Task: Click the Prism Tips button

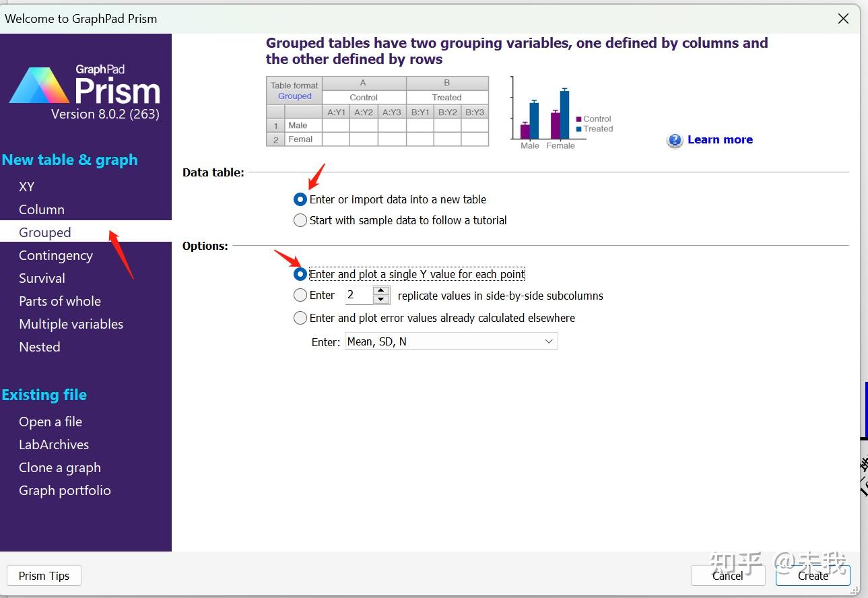Action: tap(44, 576)
